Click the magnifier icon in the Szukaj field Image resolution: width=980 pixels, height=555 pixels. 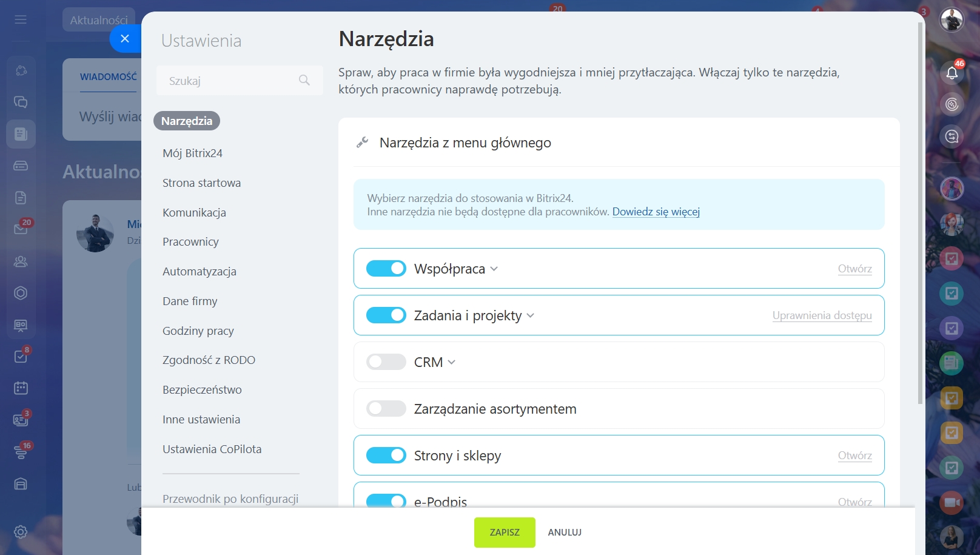[304, 80]
